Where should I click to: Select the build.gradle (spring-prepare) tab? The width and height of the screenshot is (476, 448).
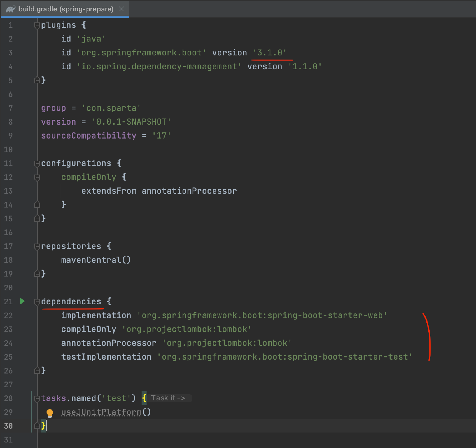click(64, 9)
